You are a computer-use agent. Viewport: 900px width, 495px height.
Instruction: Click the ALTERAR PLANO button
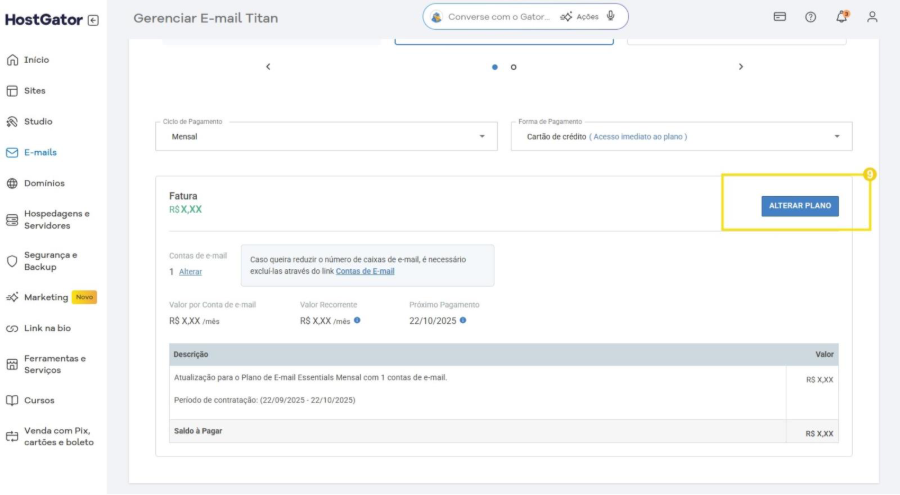point(800,206)
